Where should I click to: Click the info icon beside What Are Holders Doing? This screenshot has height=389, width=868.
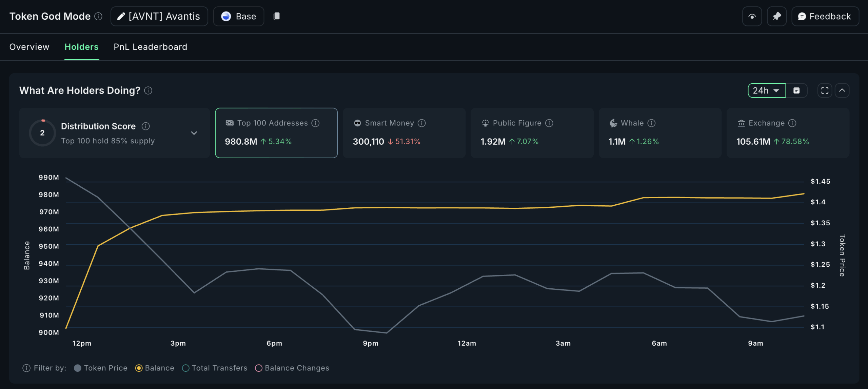(148, 90)
